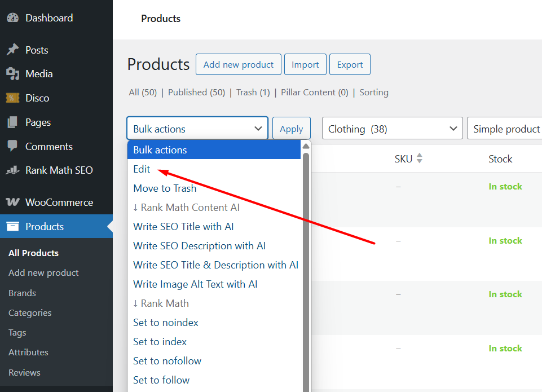Sort table by SKU arrows icon
This screenshot has width=542, height=392.
[x=419, y=158]
